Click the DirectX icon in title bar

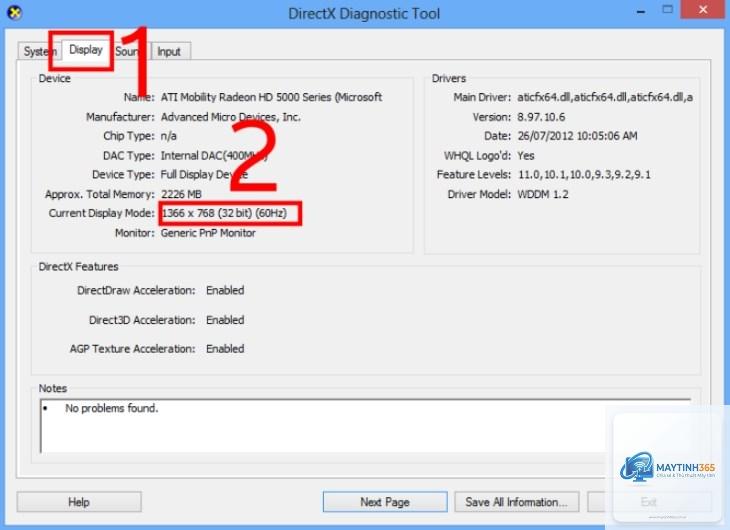point(14,13)
